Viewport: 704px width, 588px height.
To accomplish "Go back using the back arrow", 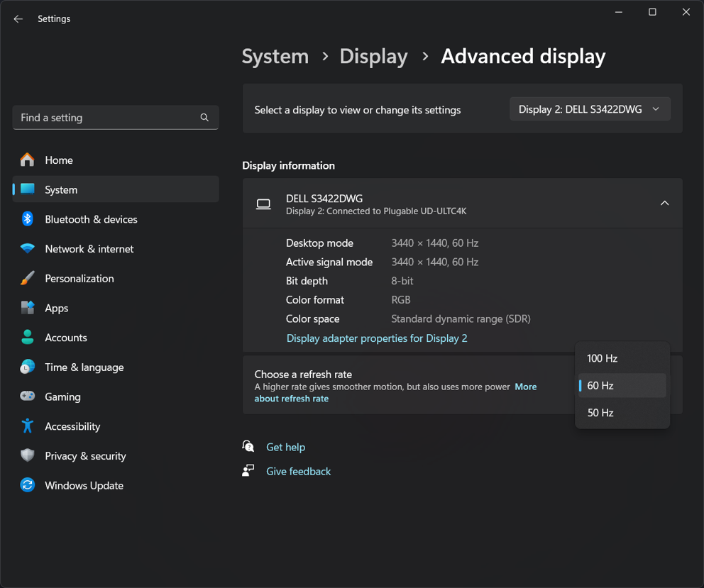I will pyautogui.click(x=18, y=18).
